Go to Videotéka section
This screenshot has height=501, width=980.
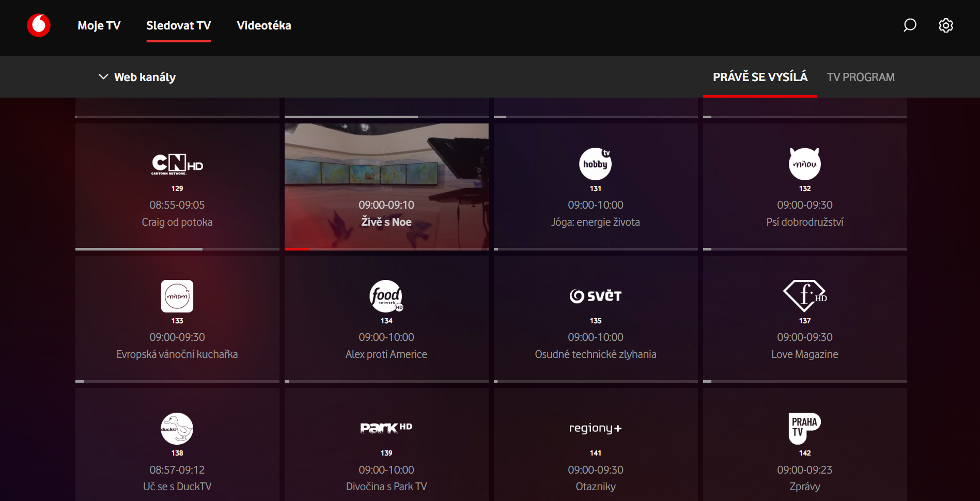263,25
